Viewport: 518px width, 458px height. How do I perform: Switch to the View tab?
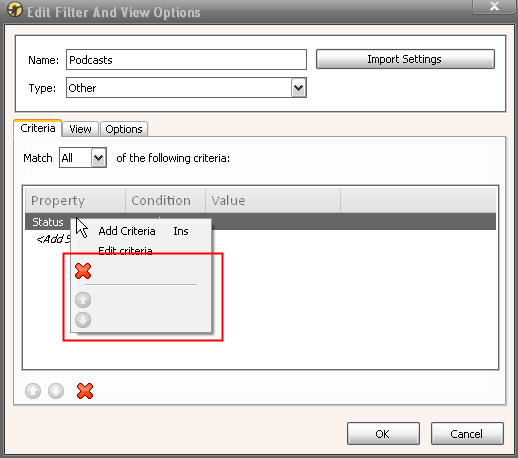(x=80, y=129)
